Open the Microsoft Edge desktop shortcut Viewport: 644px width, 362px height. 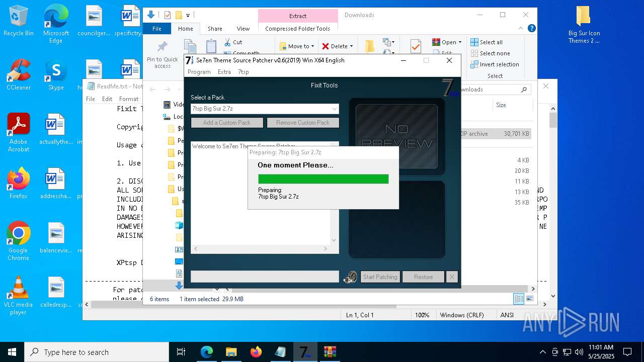(x=56, y=24)
